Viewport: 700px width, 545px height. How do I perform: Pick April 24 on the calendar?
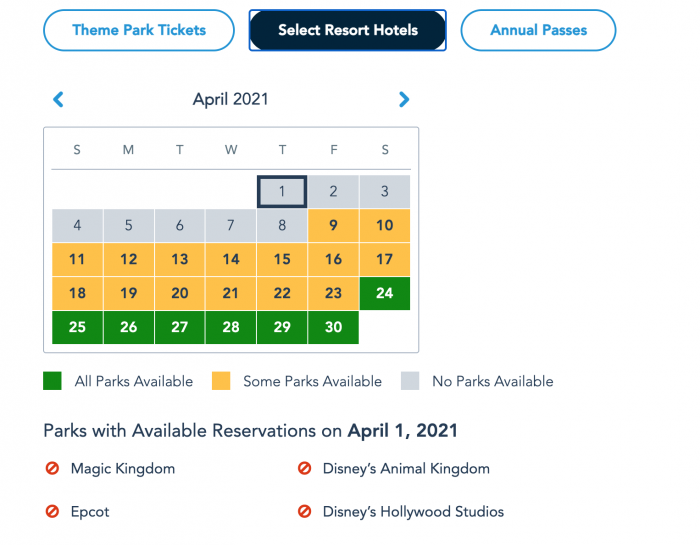(384, 293)
